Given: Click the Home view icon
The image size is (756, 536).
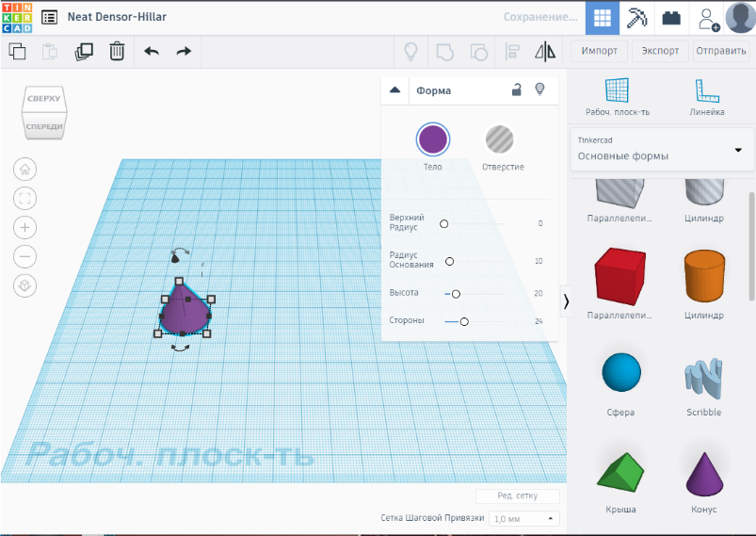Looking at the screenshot, I should (25, 170).
